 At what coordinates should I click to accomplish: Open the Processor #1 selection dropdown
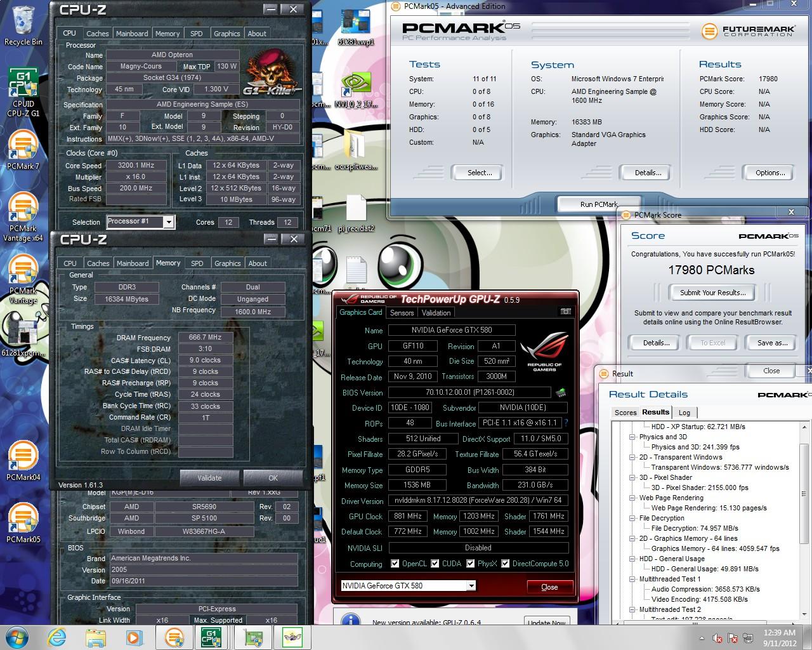click(x=169, y=222)
